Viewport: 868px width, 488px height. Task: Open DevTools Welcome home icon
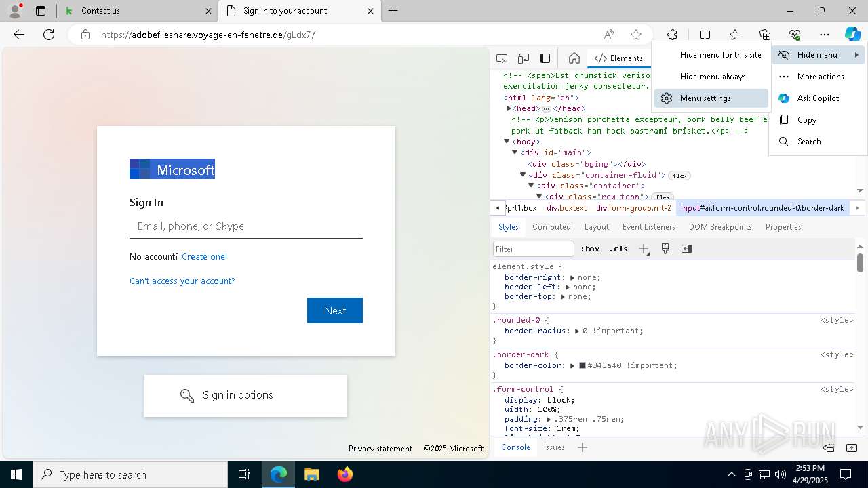coord(574,58)
